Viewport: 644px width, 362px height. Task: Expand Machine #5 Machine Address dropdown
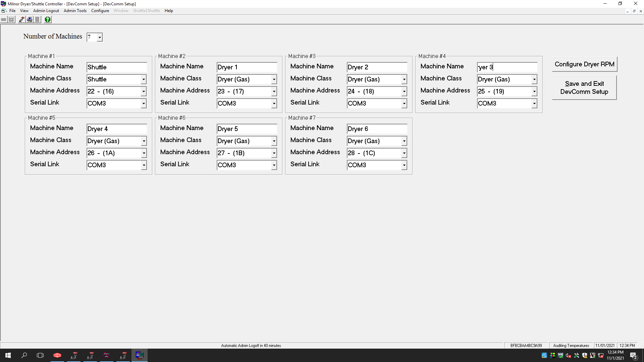[144, 153]
